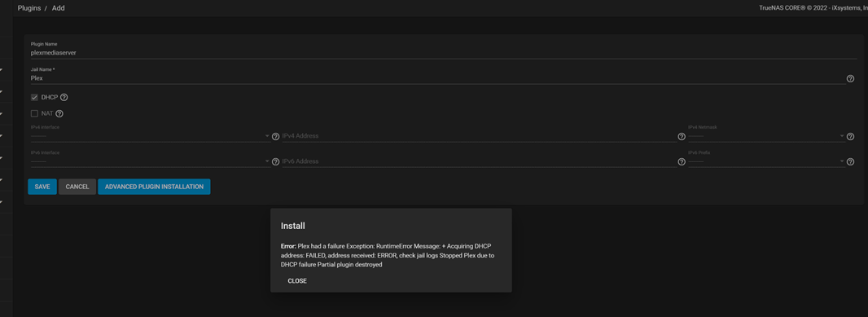The width and height of the screenshot is (868, 317).
Task: Select the Install dialog title
Action: (x=293, y=226)
